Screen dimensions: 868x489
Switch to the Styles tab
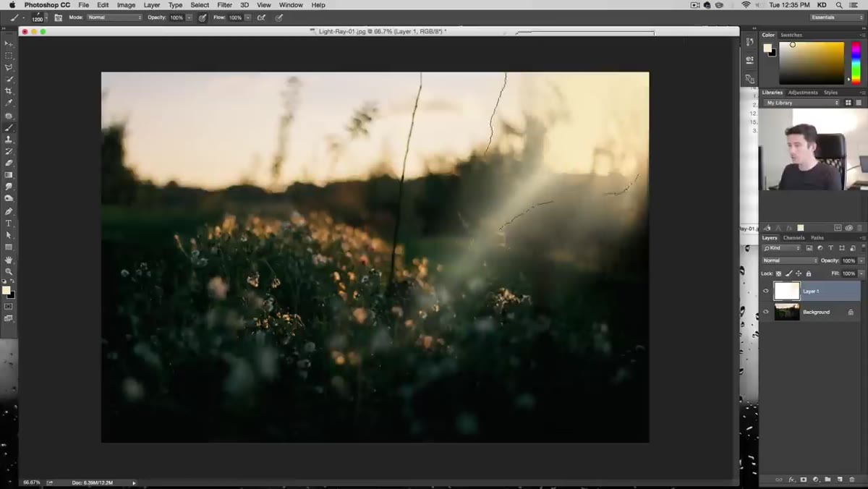click(x=830, y=93)
